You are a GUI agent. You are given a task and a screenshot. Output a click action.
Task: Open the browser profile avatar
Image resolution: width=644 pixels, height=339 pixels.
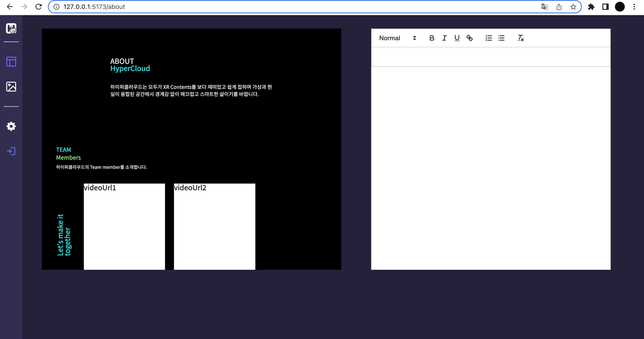click(620, 7)
